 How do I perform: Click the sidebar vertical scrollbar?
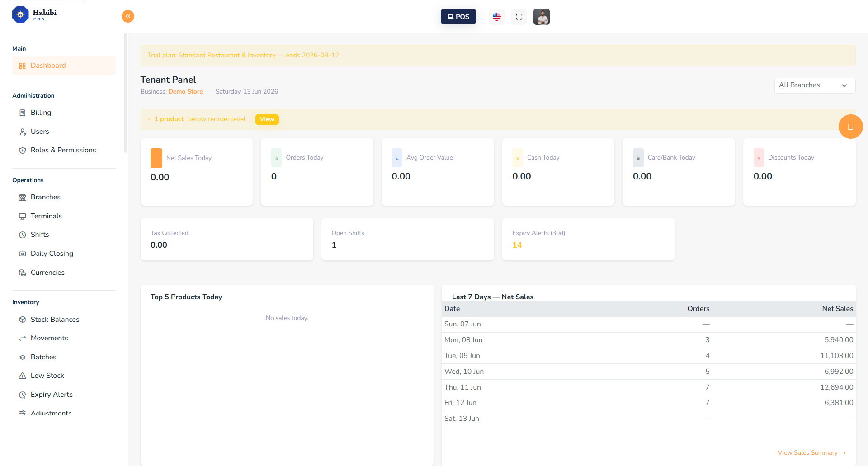(125, 93)
